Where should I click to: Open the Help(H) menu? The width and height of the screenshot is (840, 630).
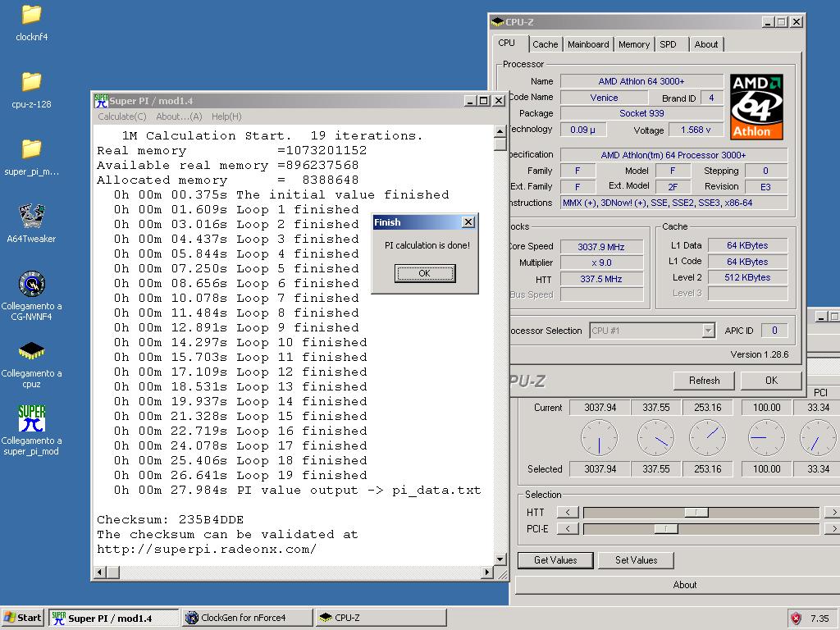tap(226, 116)
